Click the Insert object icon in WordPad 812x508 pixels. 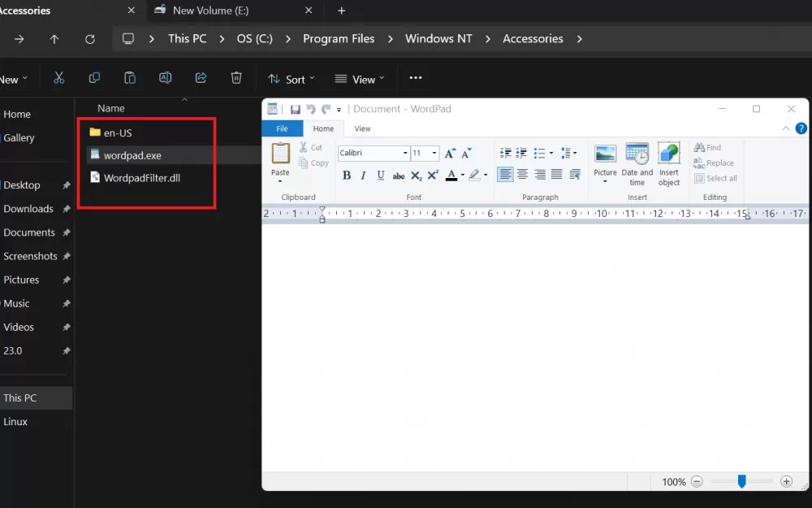pyautogui.click(x=668, y=154)
